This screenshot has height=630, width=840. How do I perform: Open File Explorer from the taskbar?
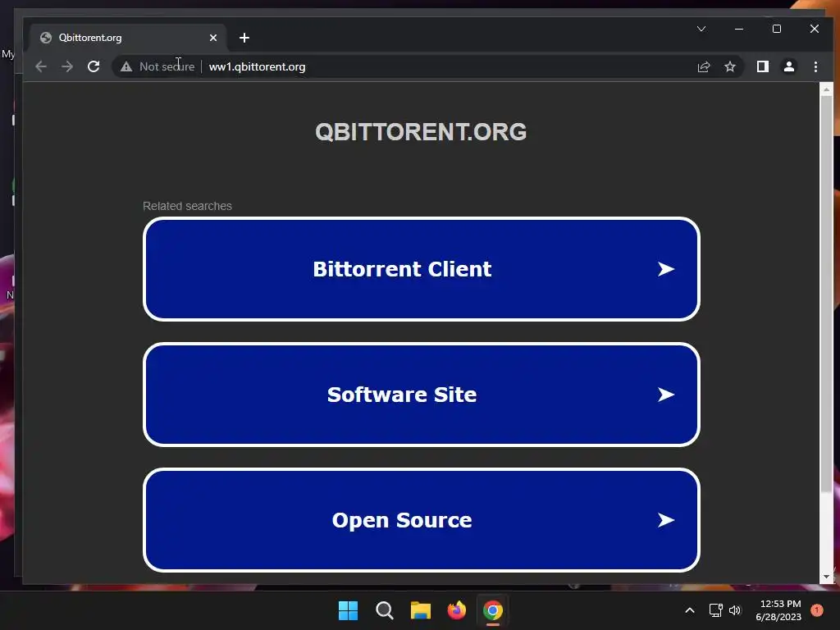[421, 610]
